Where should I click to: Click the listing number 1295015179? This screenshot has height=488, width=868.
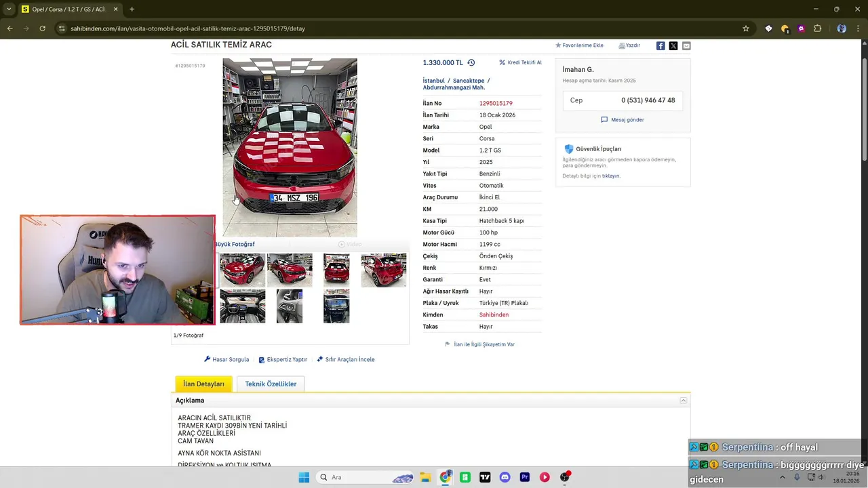pyautogui.click(x=496, y=104)
